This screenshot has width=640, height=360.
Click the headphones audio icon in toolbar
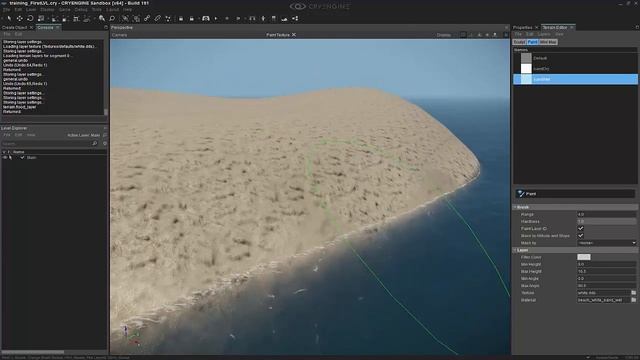coord(252,18)
